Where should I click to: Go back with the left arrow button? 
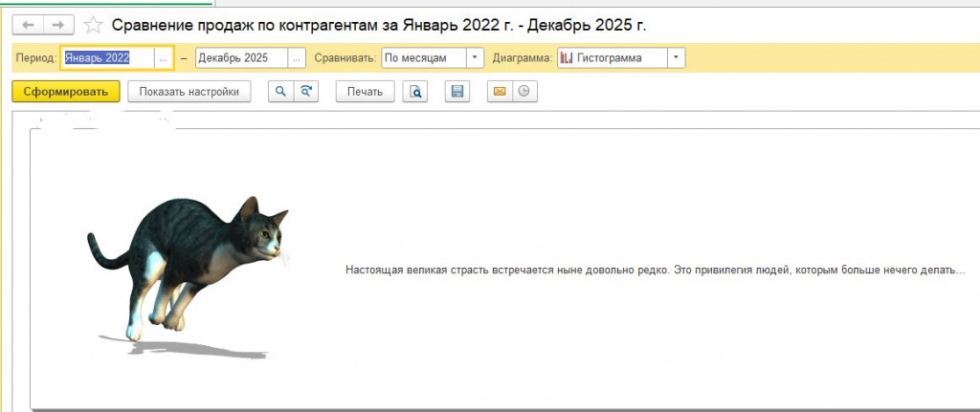click(x=28, y=24)
